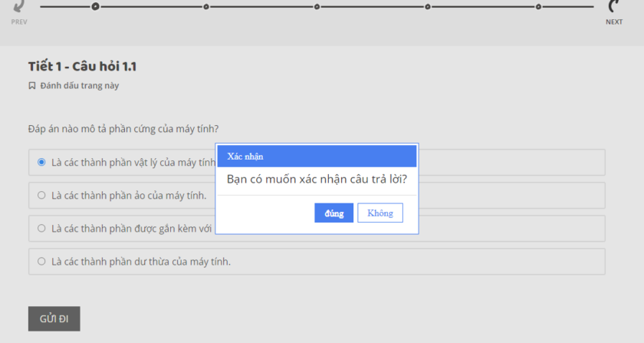
Task: Jump to fourth progress step dot
Action: pos(427,7)
